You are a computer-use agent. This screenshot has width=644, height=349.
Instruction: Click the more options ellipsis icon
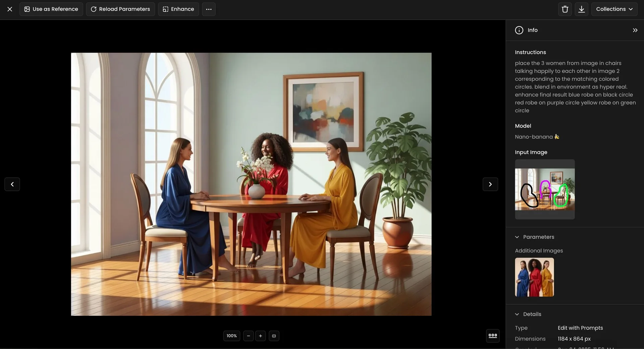209,9
